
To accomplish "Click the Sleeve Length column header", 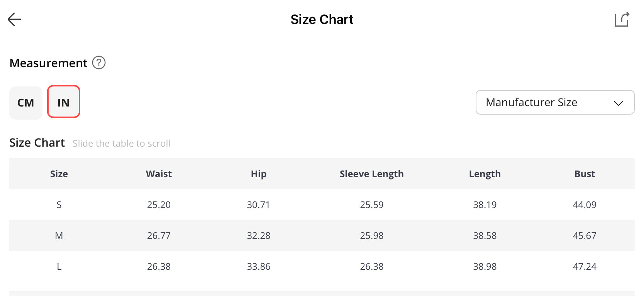I will [x=372, y=174].
